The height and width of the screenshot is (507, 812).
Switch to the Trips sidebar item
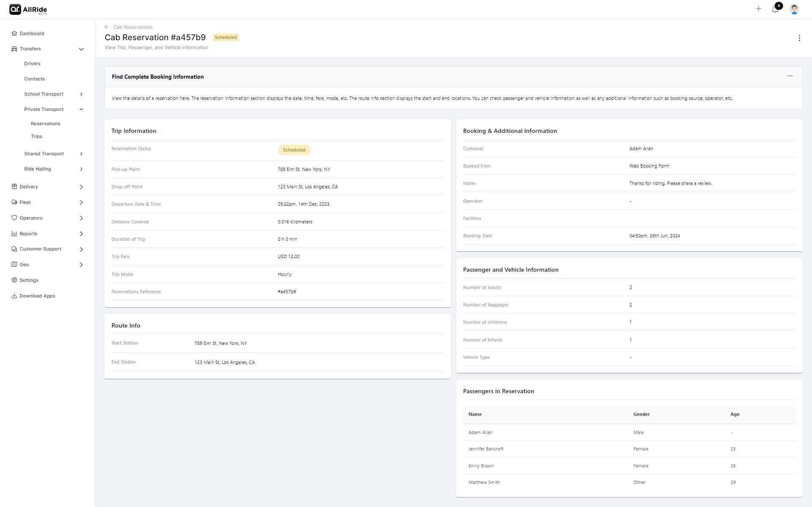pos(36,136)
